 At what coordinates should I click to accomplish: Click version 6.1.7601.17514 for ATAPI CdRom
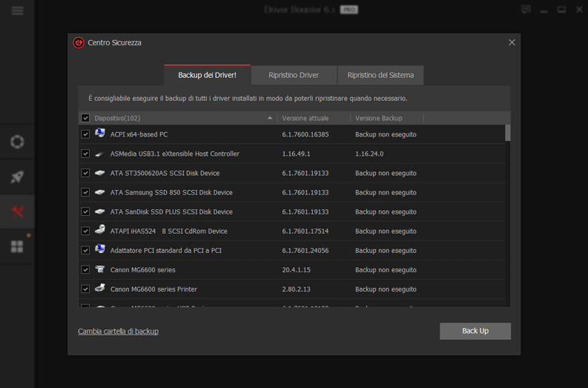click(x=305, y=231)
